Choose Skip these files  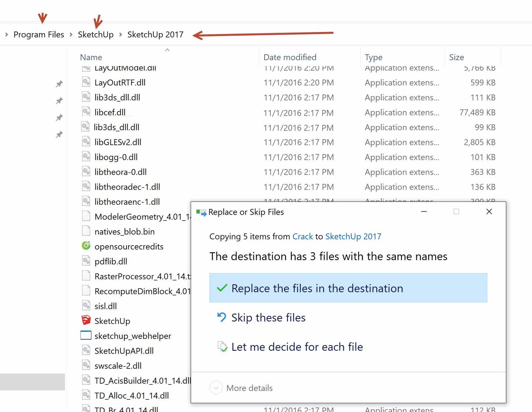(x=348, y=317)
